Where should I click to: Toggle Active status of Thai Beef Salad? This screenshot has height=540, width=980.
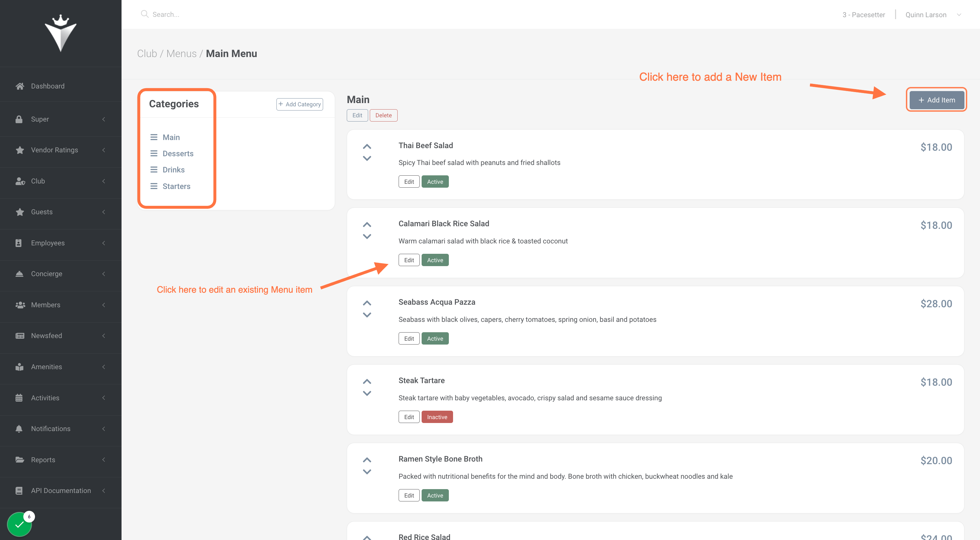(435, 182)
